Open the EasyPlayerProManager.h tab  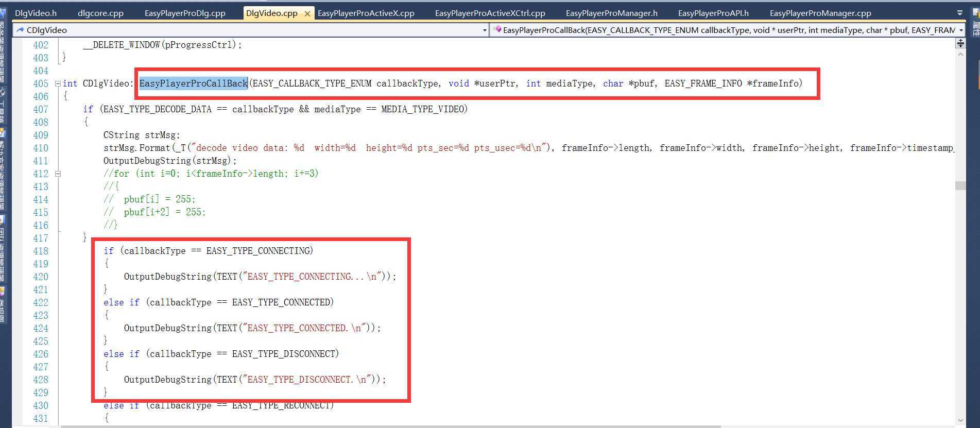pos(611,13)
